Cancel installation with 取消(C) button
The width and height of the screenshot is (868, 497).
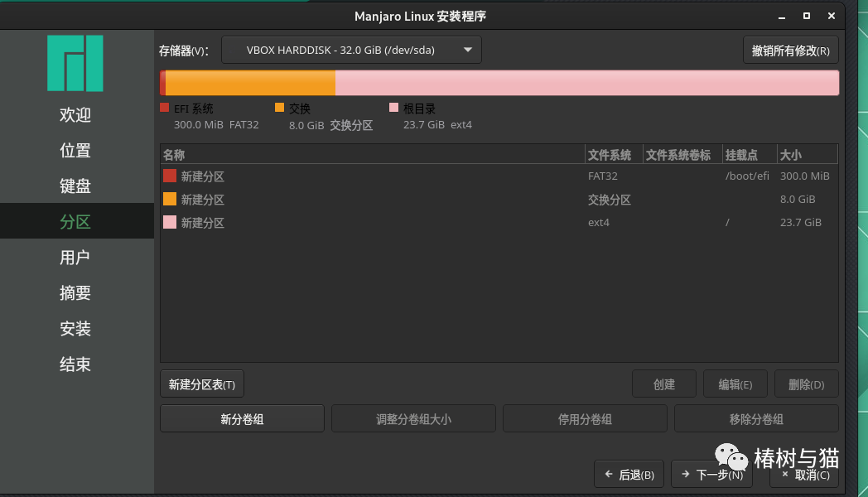click(x=804, y=475)
